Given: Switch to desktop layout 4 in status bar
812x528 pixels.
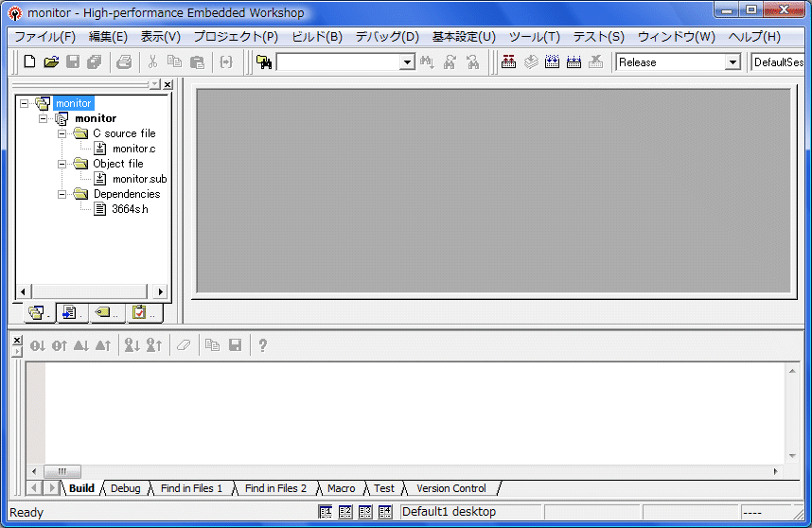Looking at the screenshot, I should coord(385,512).
